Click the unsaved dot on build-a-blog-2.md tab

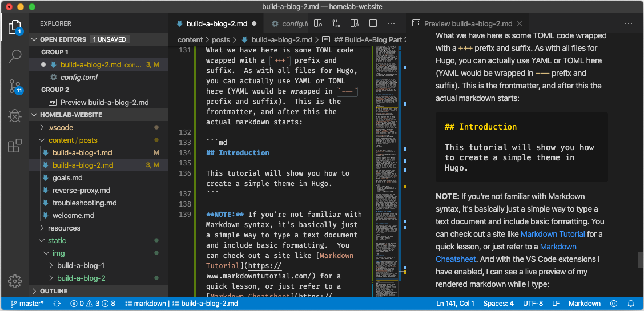(x=254, y=23)
